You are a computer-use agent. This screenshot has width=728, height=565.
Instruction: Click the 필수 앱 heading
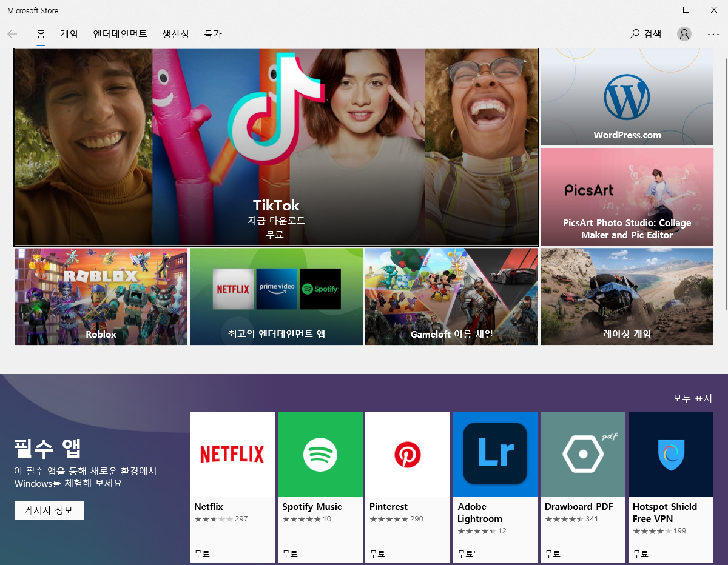48,449
